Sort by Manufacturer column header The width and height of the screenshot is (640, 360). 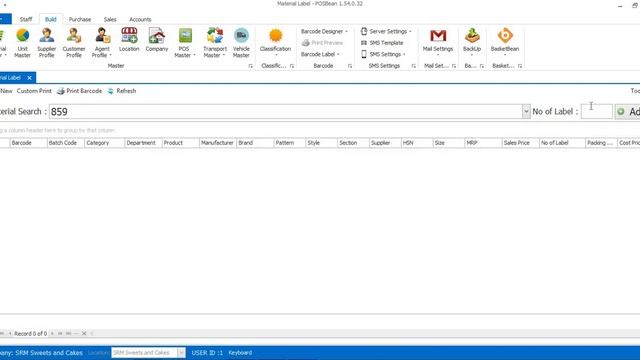[218, 143]
